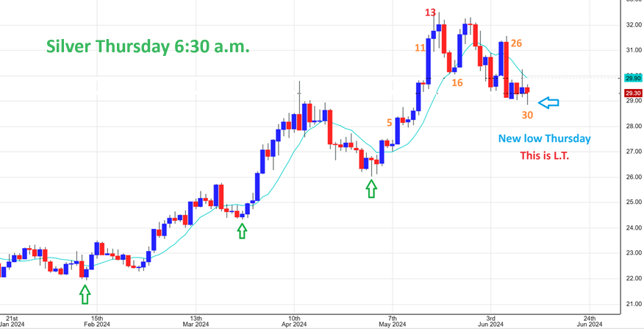This screenshot has width=644, height=329.
Task: Click the This is L.T. annotation text
Action: pos(545,156)
